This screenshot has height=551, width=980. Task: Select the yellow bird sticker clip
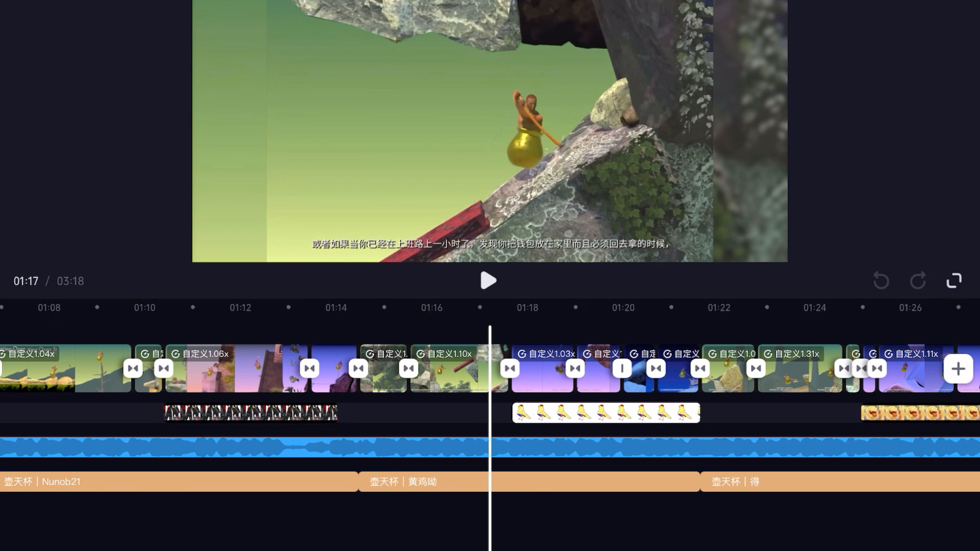(606, 412)
